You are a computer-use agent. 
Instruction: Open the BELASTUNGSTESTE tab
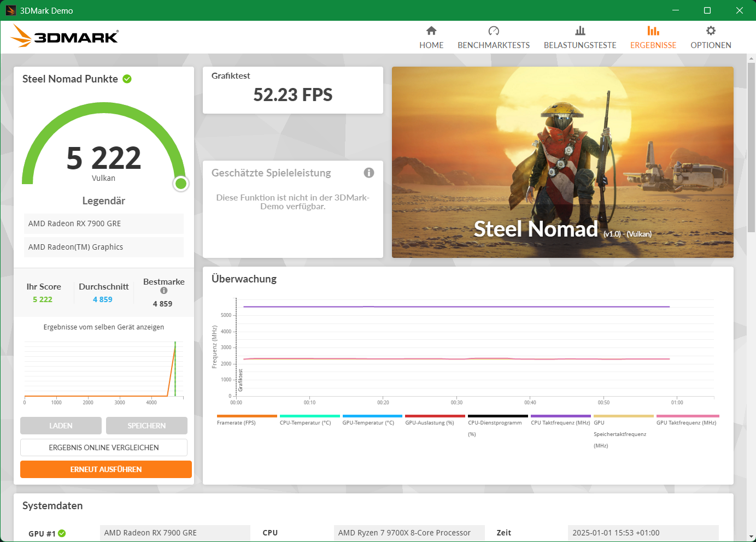click(580, 38)
